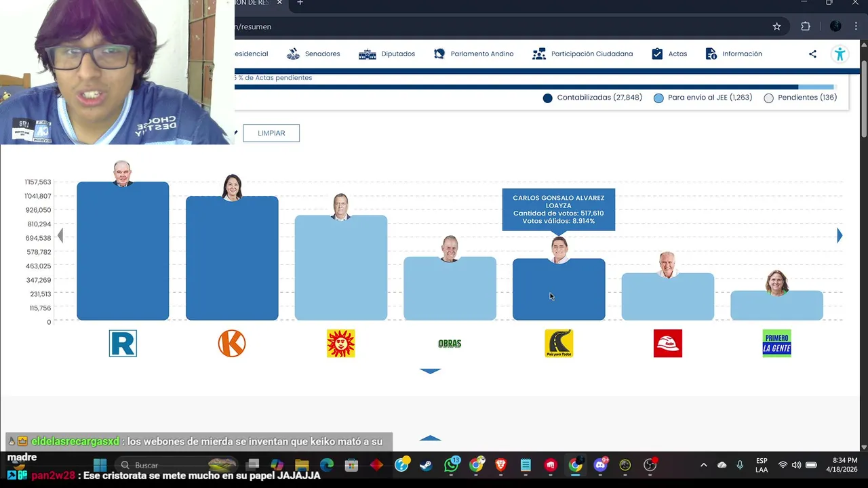Switch to Parlamento Andino tab

pyautogui.click(x=473, y=54)
